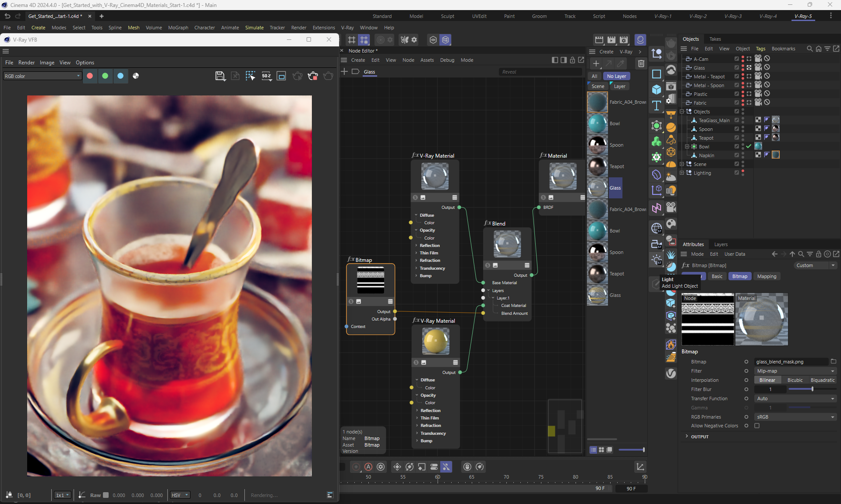841x504 pixels.
Task: Toggle the Allow Negative Colors checkbox
Action: coord(757,426)
